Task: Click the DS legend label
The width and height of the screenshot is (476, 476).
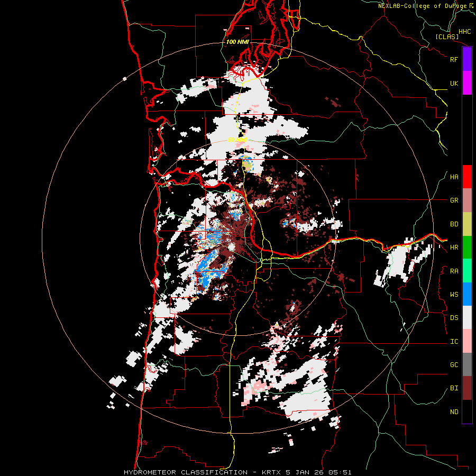Action: [x=454, y=318]
